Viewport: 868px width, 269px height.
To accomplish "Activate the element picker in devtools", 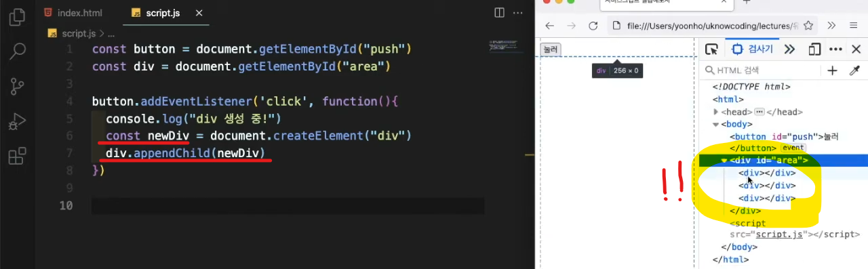I will (711, 49).
